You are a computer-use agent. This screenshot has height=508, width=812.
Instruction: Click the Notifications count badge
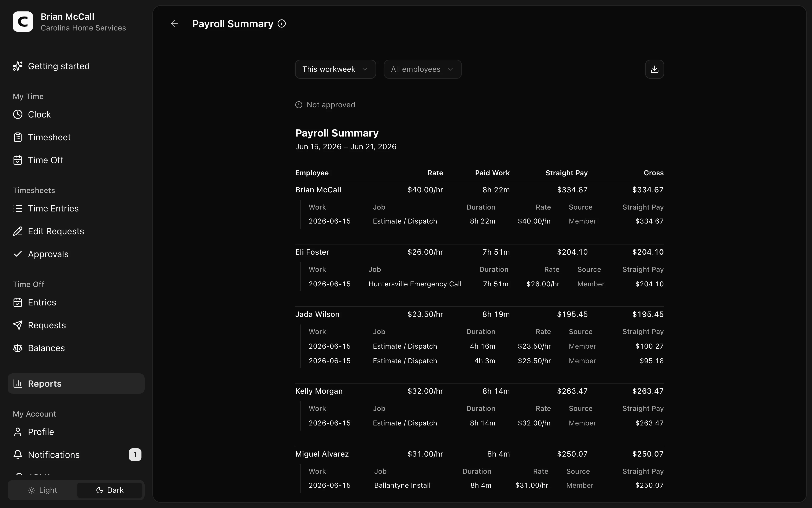pos(135,455)
